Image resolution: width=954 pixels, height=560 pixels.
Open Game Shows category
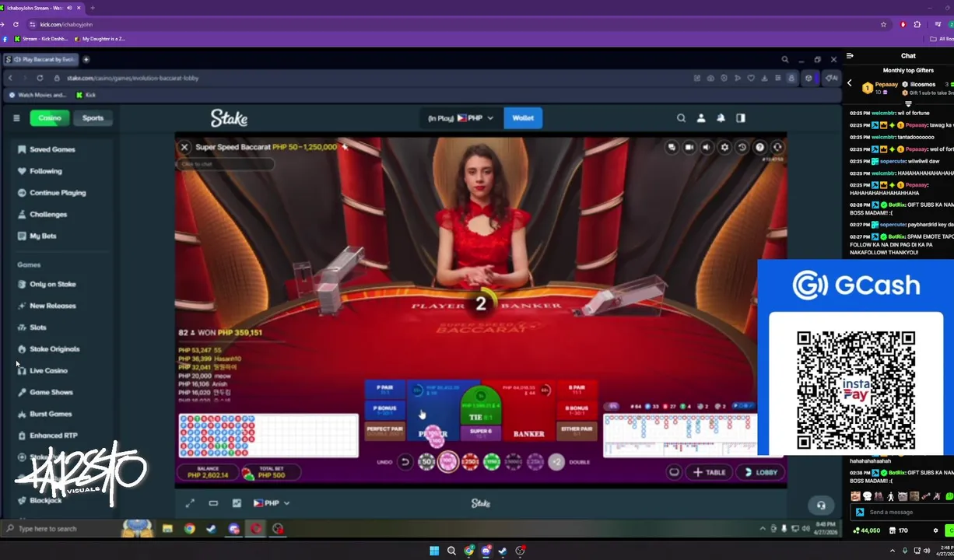coord(51,393)
